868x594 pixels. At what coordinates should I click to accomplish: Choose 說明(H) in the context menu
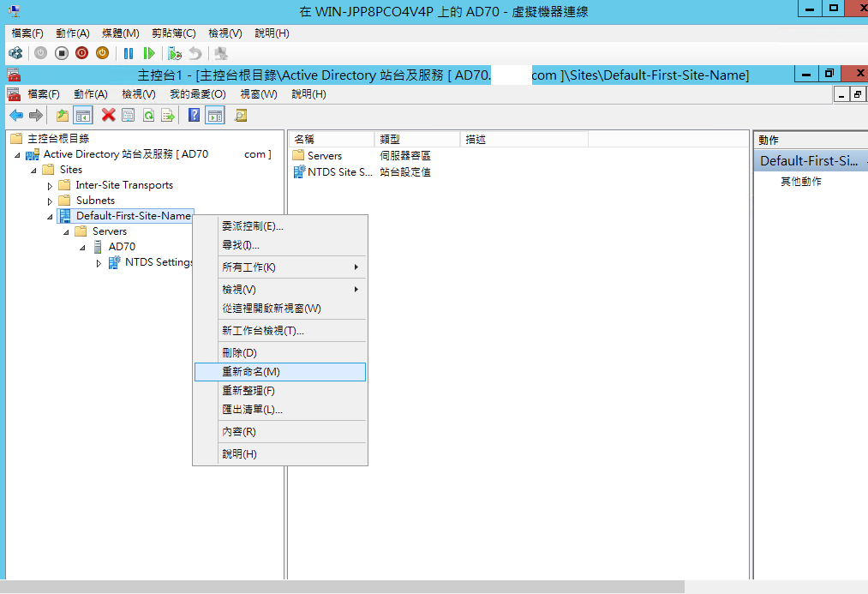point(280,454)
